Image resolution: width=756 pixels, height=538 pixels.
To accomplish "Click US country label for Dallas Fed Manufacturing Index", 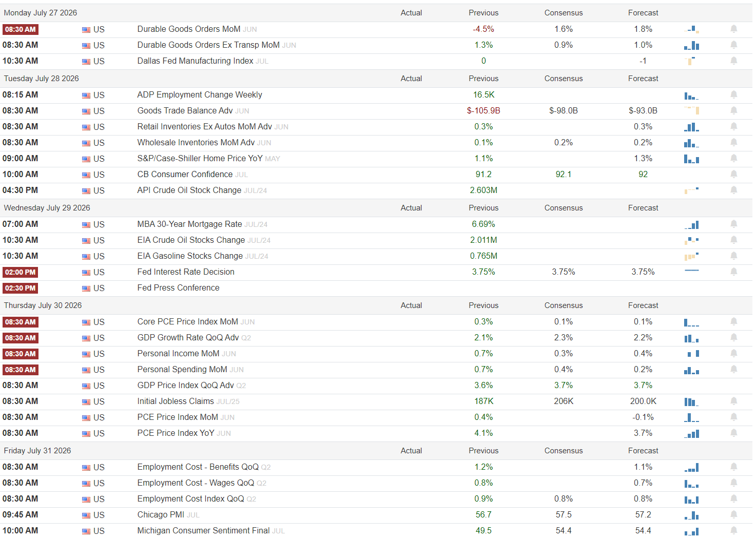I will 99,62.
